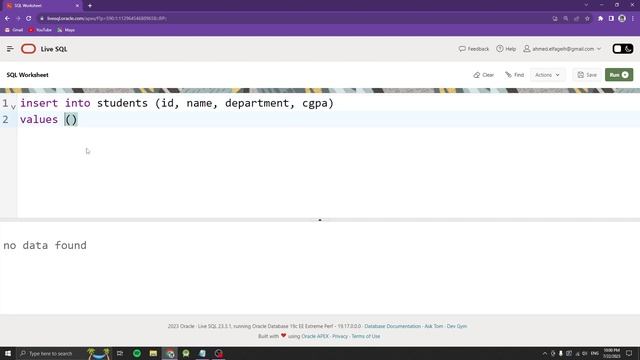Collapse the code fold arrow on line 1
The width and height of the screenshot is (640, 360).
point(13,107)
